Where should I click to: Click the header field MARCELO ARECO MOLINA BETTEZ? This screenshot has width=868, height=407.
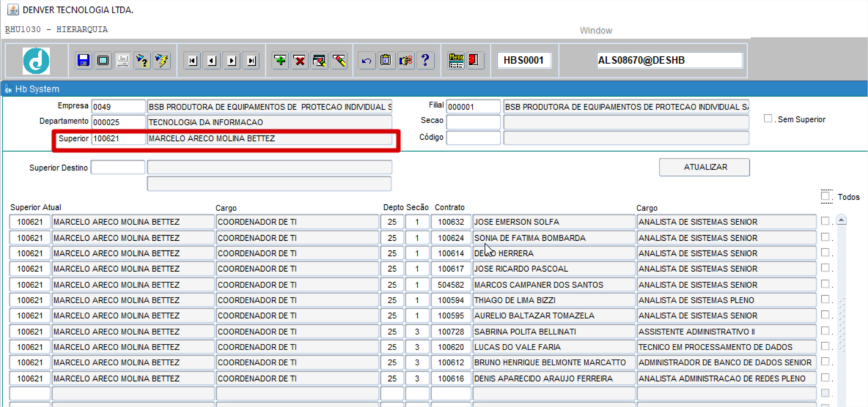[x=269, y=138]
